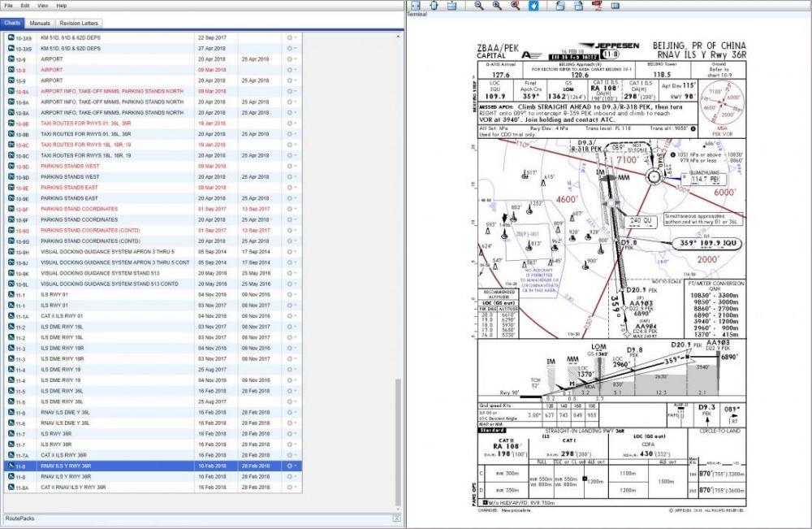
Task: Open gear dropdown for black 10-9B TAXI ROUTES row
Action: coord(292,134)
